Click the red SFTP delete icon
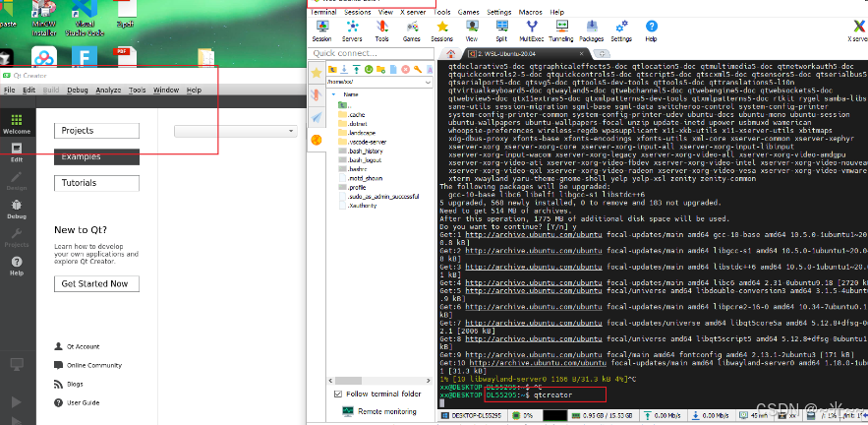Image resolution: width=868 pixels, height=425 pixels. (405, 69)
